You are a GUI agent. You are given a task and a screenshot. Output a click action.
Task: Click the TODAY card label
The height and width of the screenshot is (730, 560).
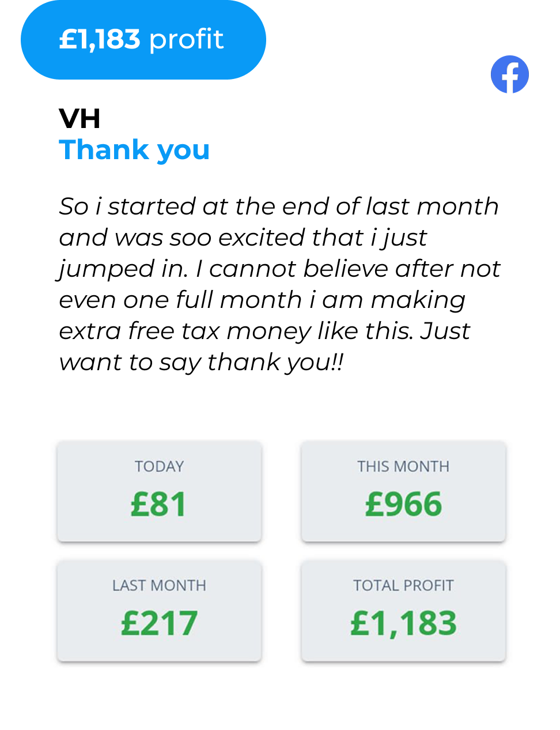click(x=159, y=466)
